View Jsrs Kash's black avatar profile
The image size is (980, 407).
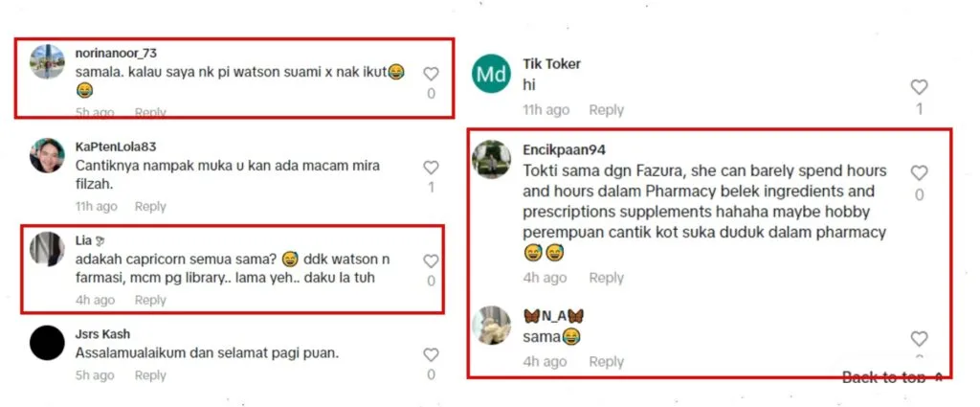tap(47, 343)
